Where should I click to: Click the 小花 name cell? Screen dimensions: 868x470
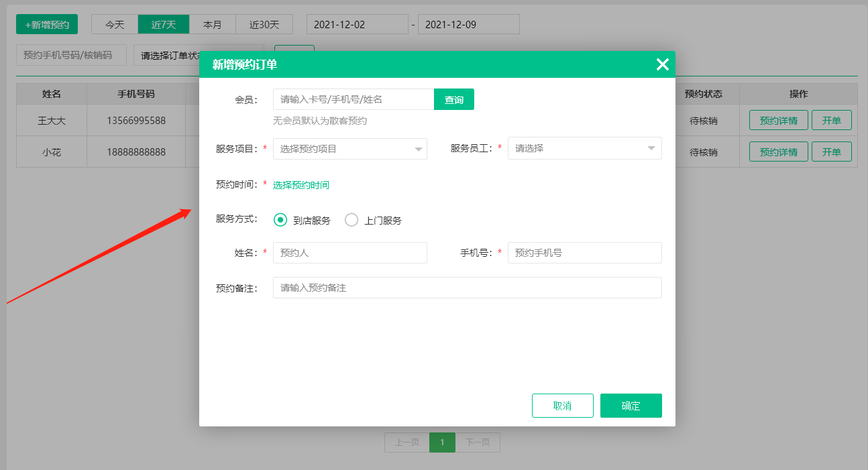point(52,152)
